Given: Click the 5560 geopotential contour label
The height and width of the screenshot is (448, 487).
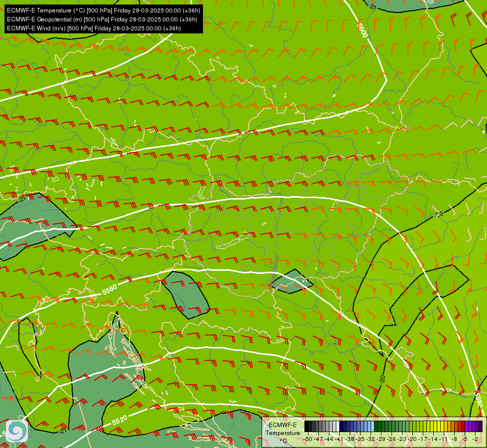Looking at the screenshot, I should point(109,289).
